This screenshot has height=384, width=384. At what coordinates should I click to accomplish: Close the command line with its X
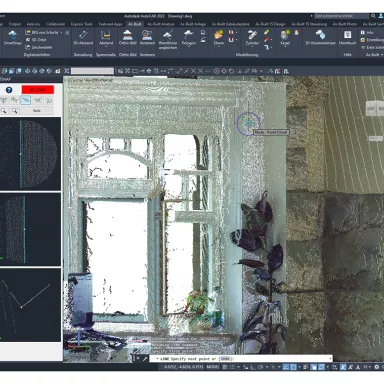138,359
